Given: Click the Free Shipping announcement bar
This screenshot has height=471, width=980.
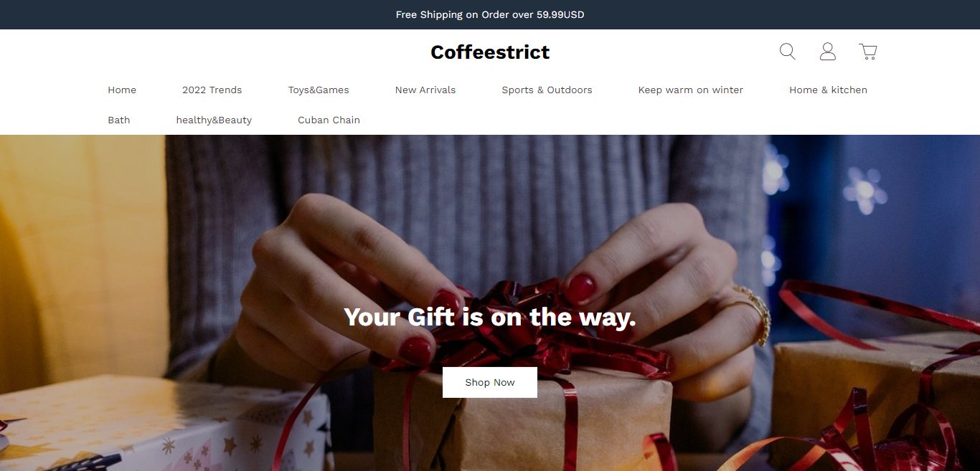Looking at the screenshot, I should [490, 14].
